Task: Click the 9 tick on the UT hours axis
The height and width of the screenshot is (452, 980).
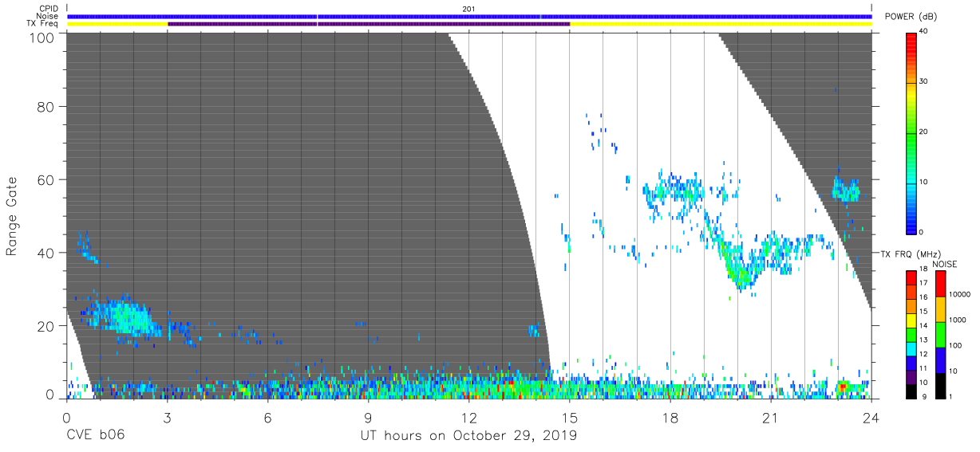Action: tap(369, 417)
